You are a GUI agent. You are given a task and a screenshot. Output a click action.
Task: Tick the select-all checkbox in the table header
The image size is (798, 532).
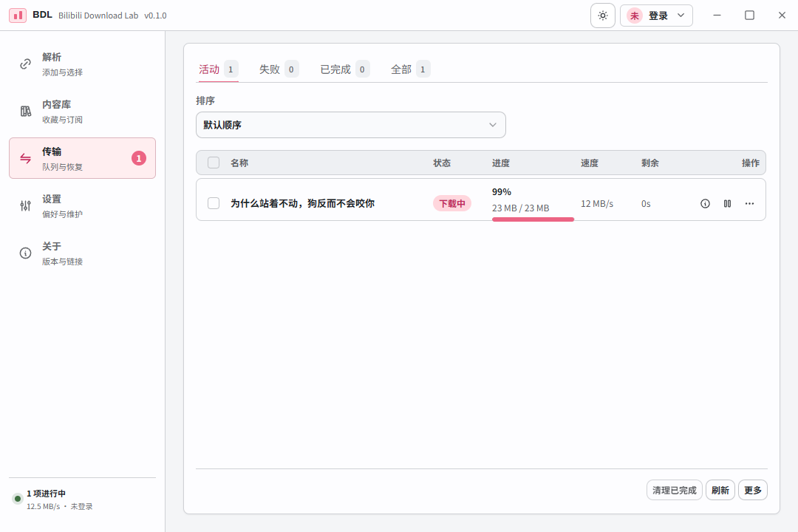[x=214, y=163]
